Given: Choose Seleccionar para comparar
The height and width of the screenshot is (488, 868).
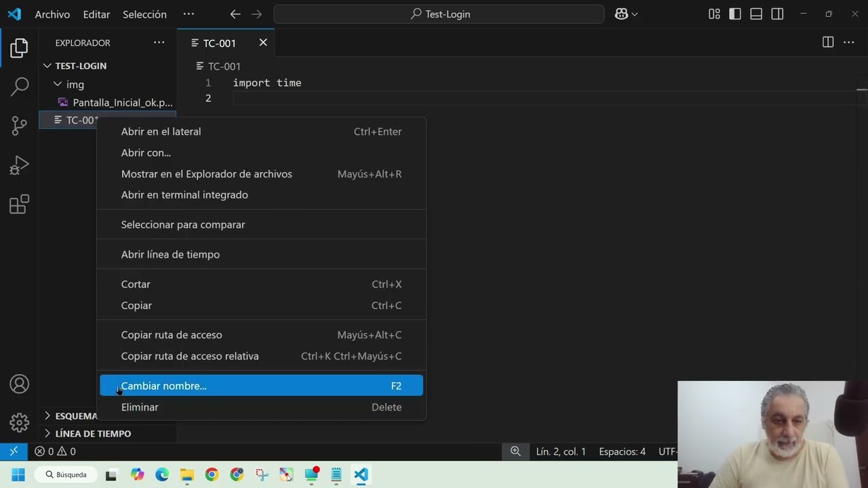Looking at the screenshot, I should [x=261, y=224].
